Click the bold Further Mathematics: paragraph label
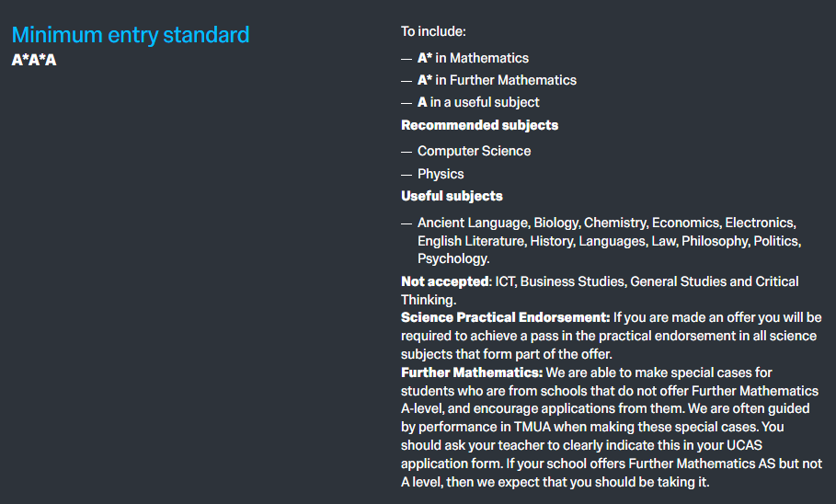 click(x=472, y=372)
